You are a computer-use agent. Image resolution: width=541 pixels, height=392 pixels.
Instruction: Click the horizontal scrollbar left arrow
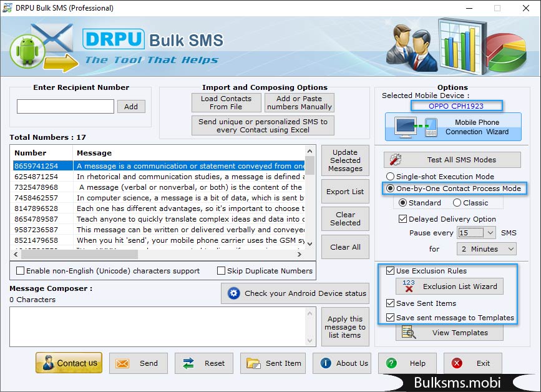pos(16,254)
